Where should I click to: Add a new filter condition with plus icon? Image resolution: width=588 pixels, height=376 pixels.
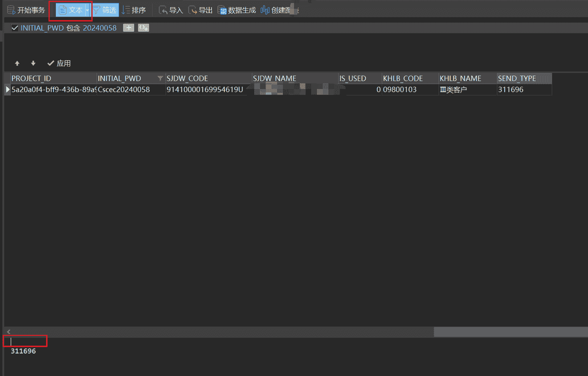click(128, 28)
